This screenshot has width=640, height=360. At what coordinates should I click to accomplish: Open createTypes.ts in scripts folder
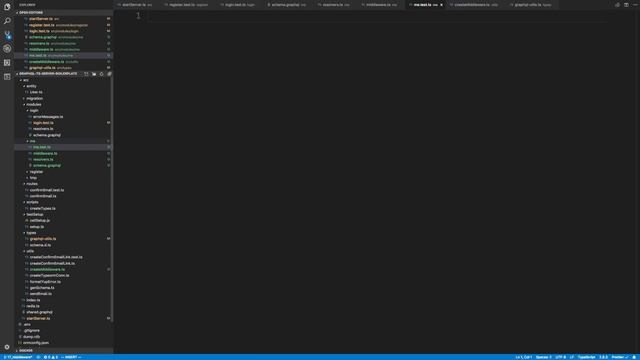click(x=42, y=209)
